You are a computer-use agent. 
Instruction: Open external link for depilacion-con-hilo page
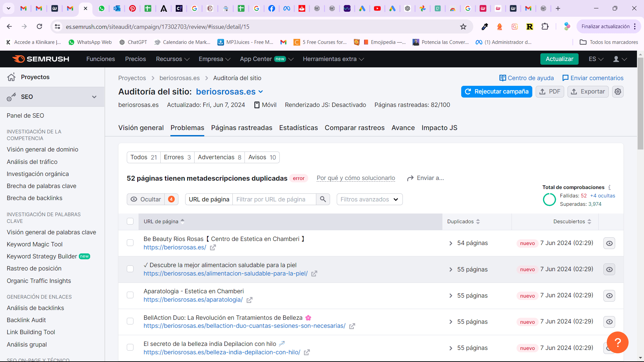point(307,352)
